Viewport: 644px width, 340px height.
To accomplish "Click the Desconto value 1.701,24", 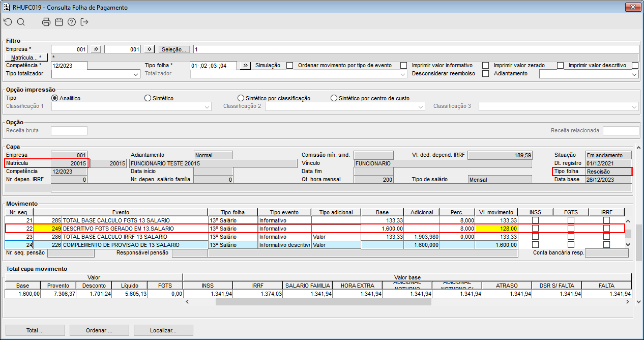I will click(94, 294).
